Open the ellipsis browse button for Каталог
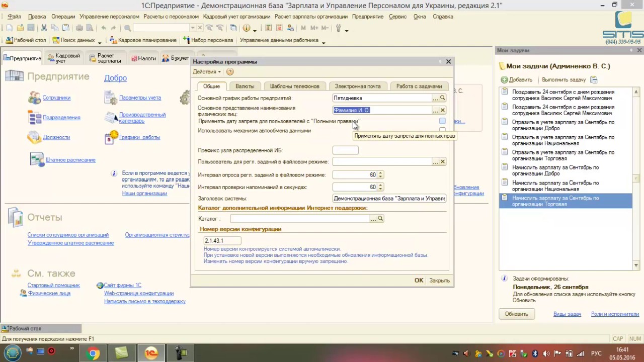Viewport: 644px width, 362px height. pos(373,219)
